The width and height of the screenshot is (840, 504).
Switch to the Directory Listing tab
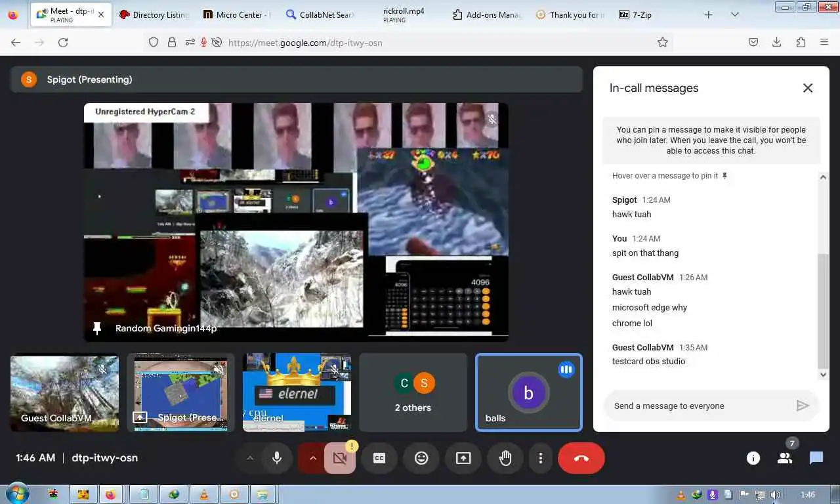(154, 14)
